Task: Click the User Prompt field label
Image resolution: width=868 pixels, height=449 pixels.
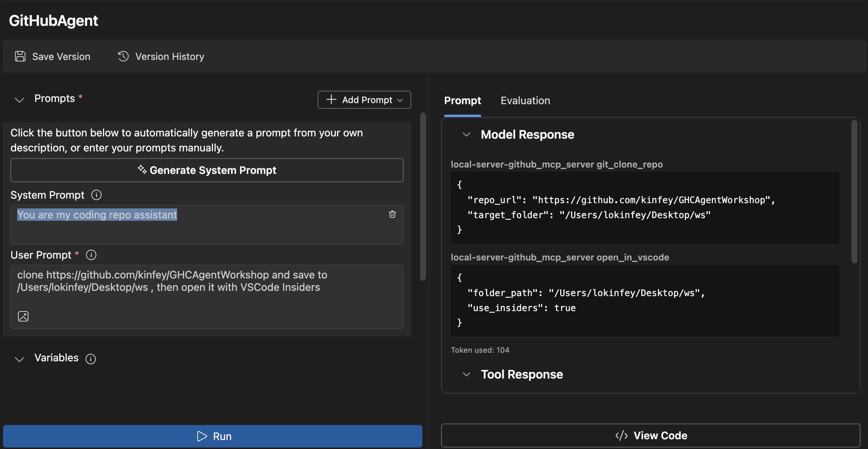Action: pyautogui.click(x=41, y=255)
